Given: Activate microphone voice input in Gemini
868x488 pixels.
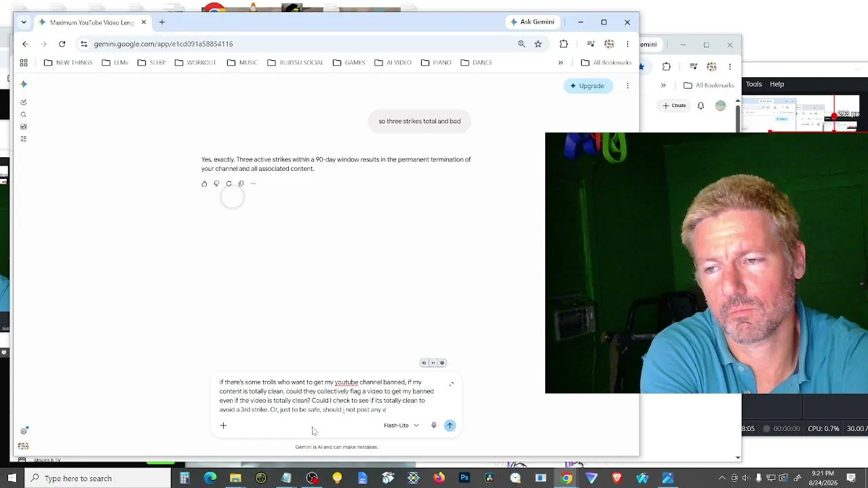Looking at the screenshot, I should [434, 426].
